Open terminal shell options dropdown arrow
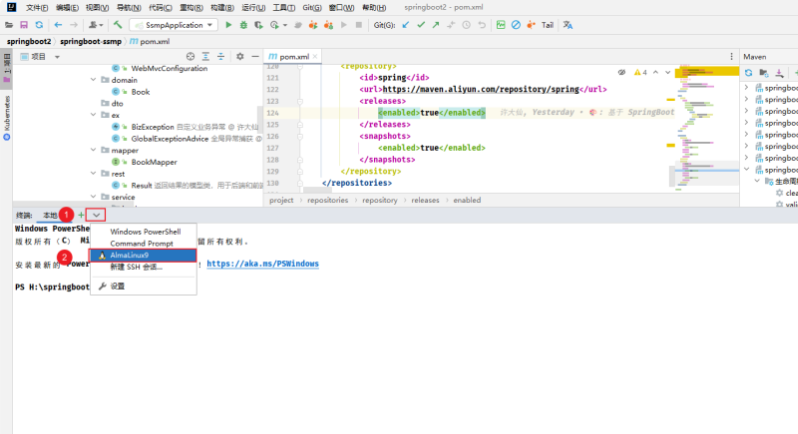The height and width of the screenshot is (434, 798). 96,215
